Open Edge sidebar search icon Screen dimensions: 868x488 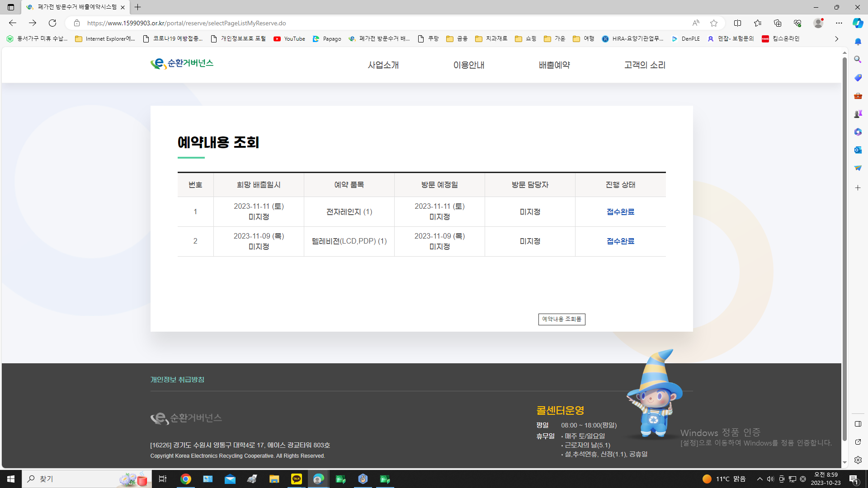point(858,60)
